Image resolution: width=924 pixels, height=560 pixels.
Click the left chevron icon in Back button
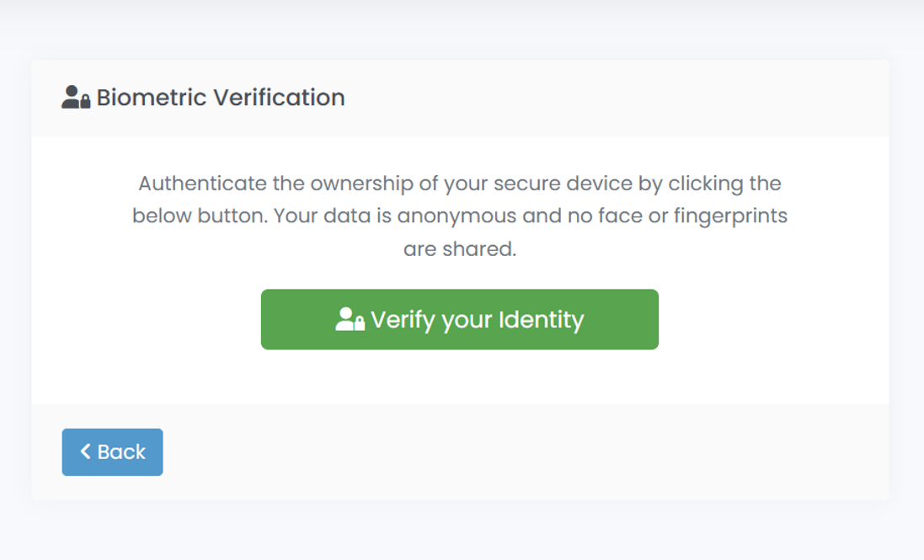pos(85,451)
